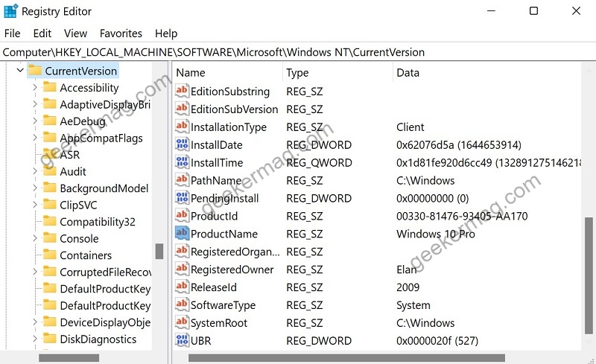Open the Favorites menu

121,33
